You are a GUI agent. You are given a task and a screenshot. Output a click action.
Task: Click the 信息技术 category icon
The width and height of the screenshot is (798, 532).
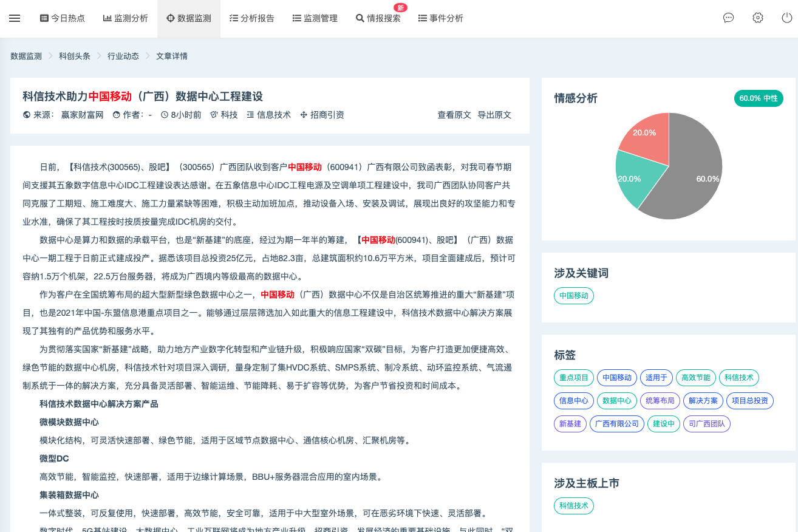point(251,114)
